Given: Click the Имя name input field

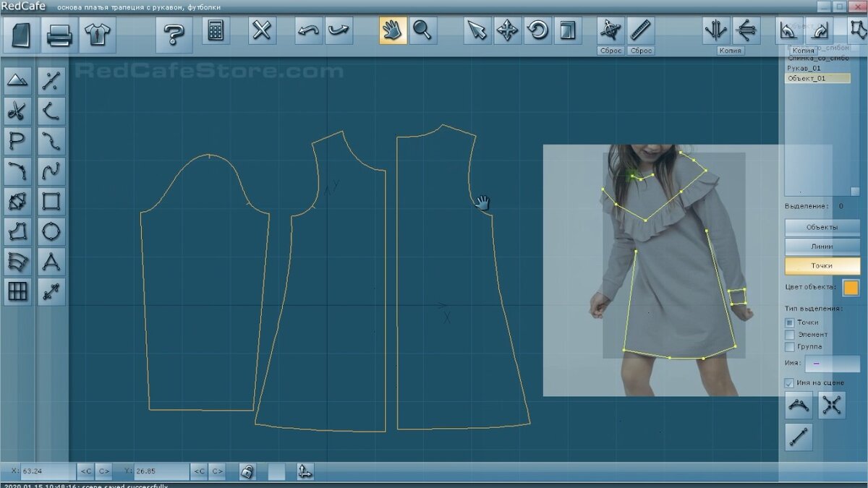Looking at the screenshot, I should (832, 364).
